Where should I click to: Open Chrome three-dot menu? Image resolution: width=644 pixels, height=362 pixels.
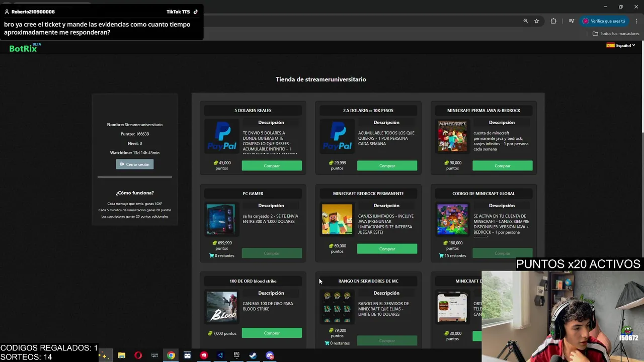click(x=636, y=21)
